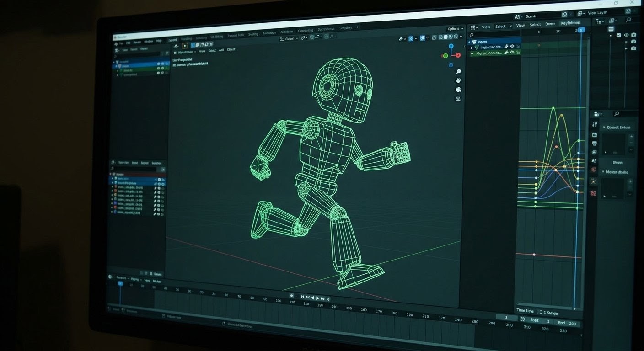The image size is (644, 351).
Task: Click the orange highlighted tool icon below the workspace tabs
Action: click(x=185, y=46)
